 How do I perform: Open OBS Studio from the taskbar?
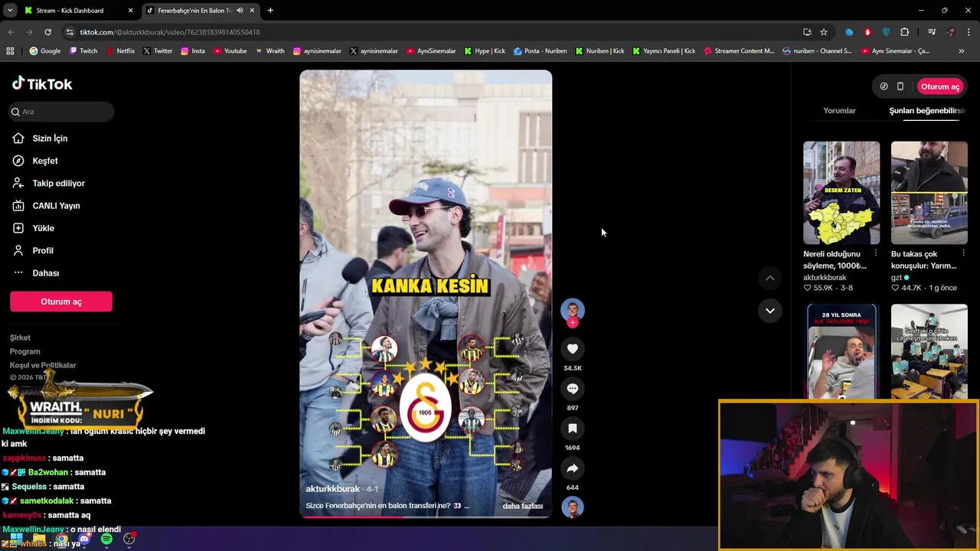[x=129, y=540]
